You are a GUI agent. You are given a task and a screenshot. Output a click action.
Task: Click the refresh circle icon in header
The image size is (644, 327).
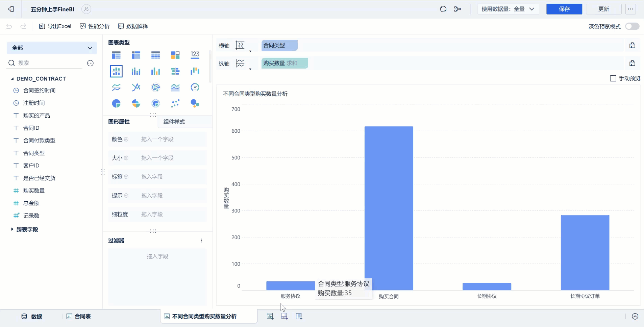443,9
